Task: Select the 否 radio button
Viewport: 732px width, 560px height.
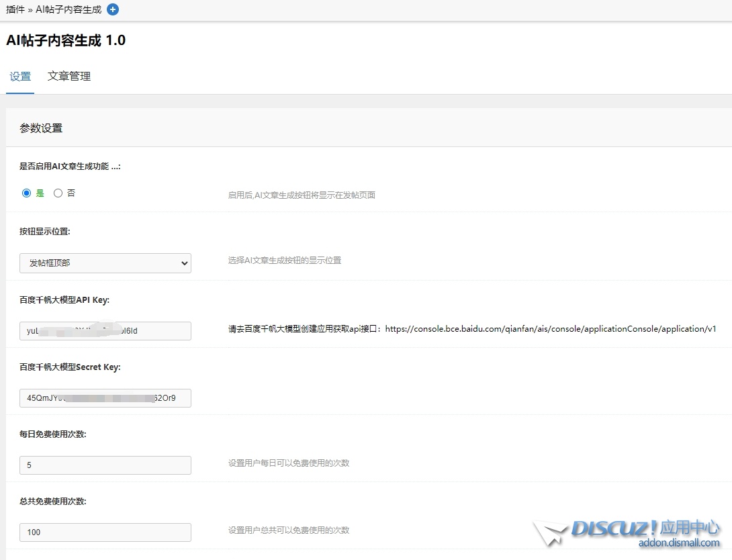Action: (x=58, y=193)
